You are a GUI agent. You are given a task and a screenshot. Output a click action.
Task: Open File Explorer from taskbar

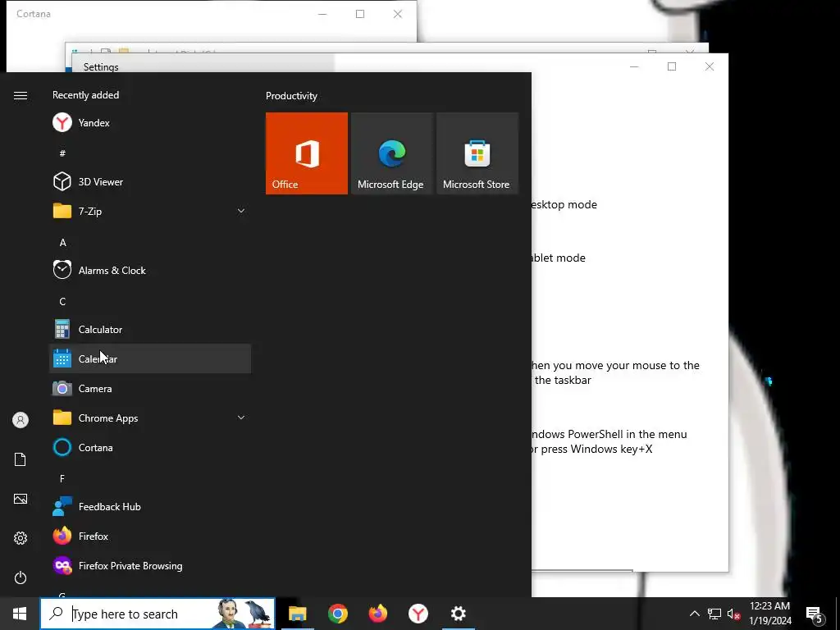[297, 614]
